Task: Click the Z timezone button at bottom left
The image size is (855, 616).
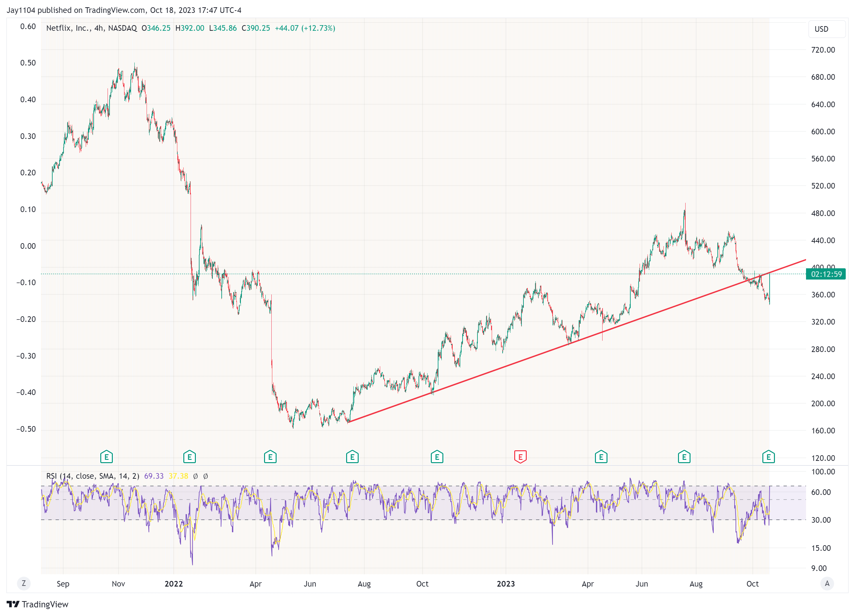Action: (x=24, y=583)
